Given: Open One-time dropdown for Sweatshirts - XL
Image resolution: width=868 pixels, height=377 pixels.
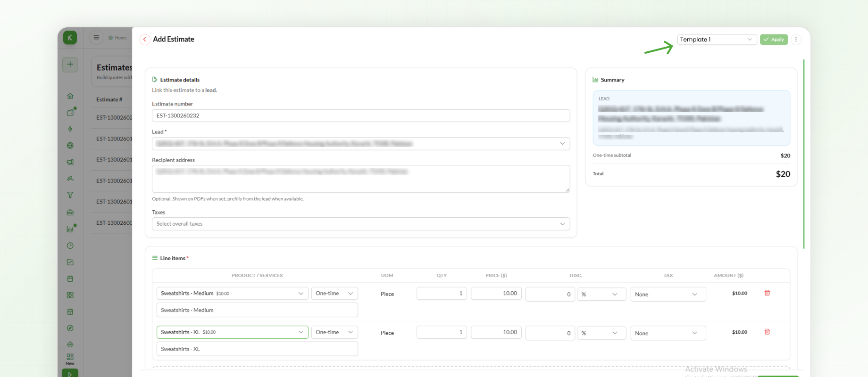Looking at the screenshot, I should (334, 332).
